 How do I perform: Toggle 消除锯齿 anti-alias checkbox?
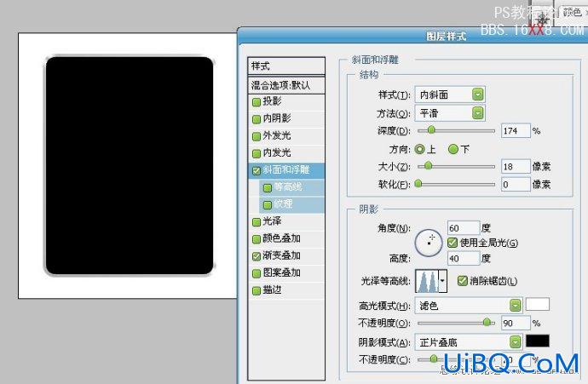463,281
